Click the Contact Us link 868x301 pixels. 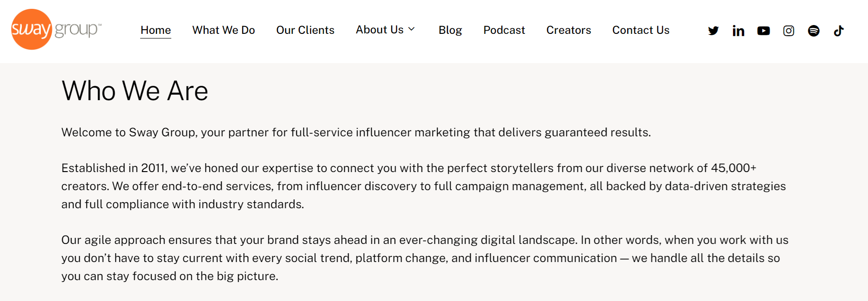(x=641, y=30)
